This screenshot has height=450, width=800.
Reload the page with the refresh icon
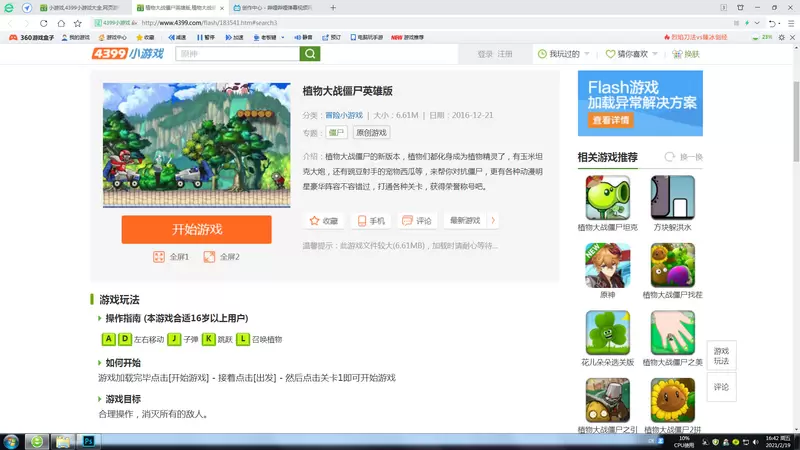click(44, 23)
